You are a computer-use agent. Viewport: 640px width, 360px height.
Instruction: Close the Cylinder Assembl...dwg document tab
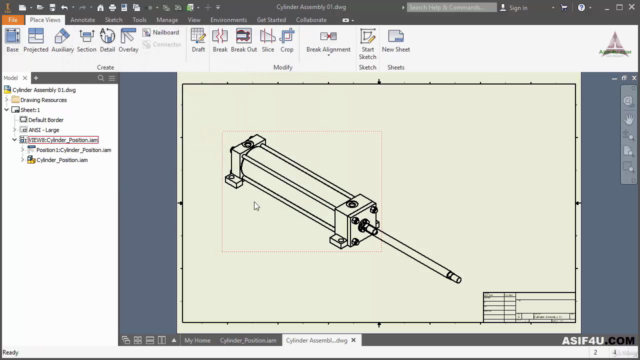pos(353,340)
